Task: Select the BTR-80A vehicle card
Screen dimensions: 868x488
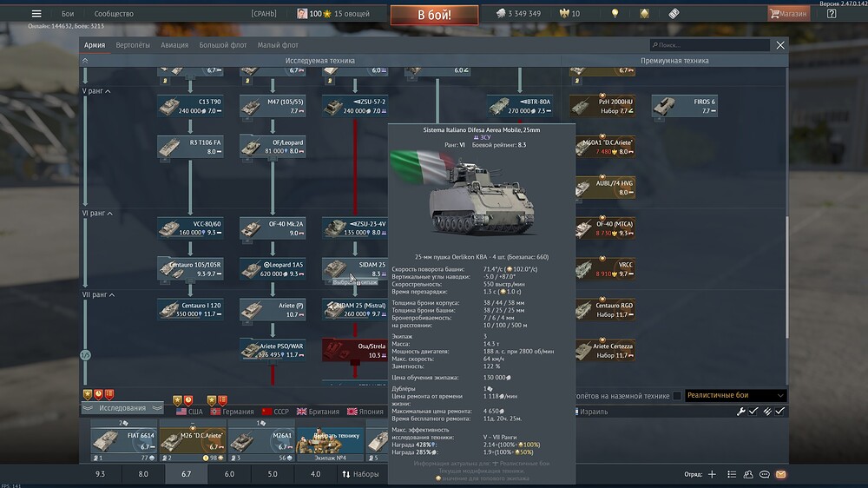Action: [519, 106]
